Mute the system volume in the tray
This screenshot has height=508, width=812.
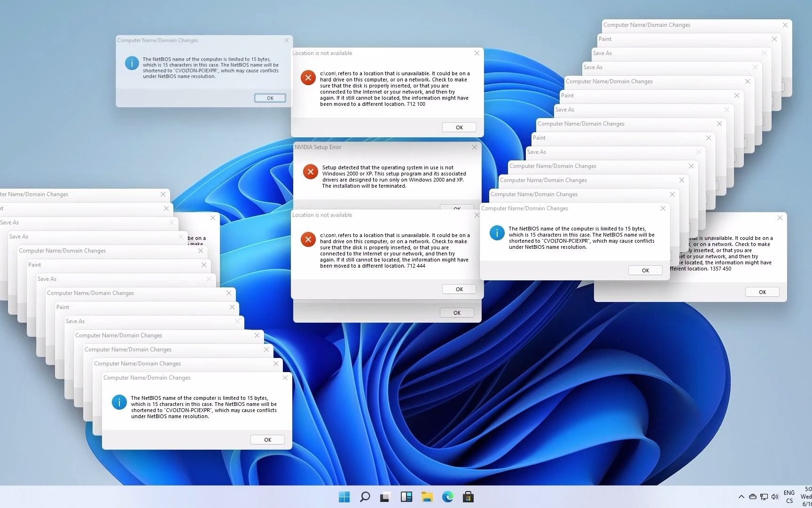point(774,497)
